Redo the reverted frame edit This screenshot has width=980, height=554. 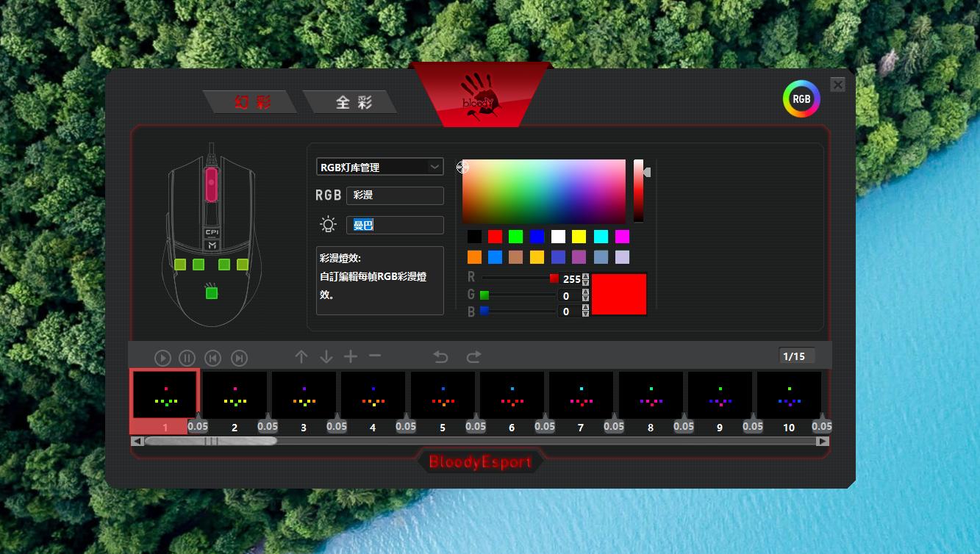(473, 356)
